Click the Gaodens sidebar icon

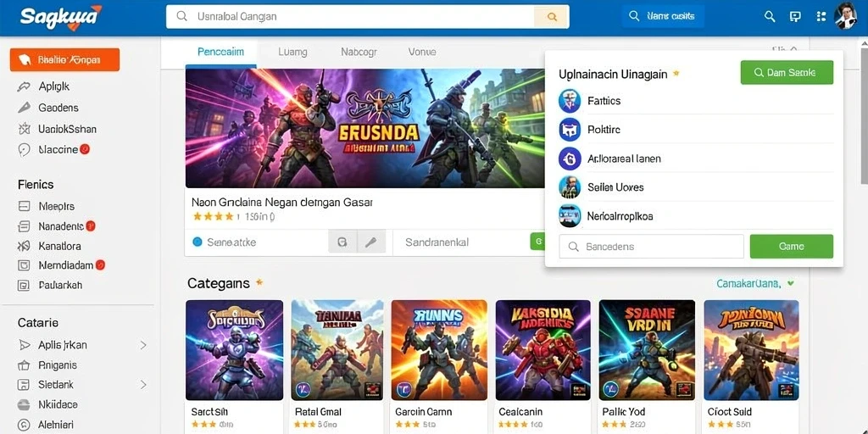(x=24, y=108)
